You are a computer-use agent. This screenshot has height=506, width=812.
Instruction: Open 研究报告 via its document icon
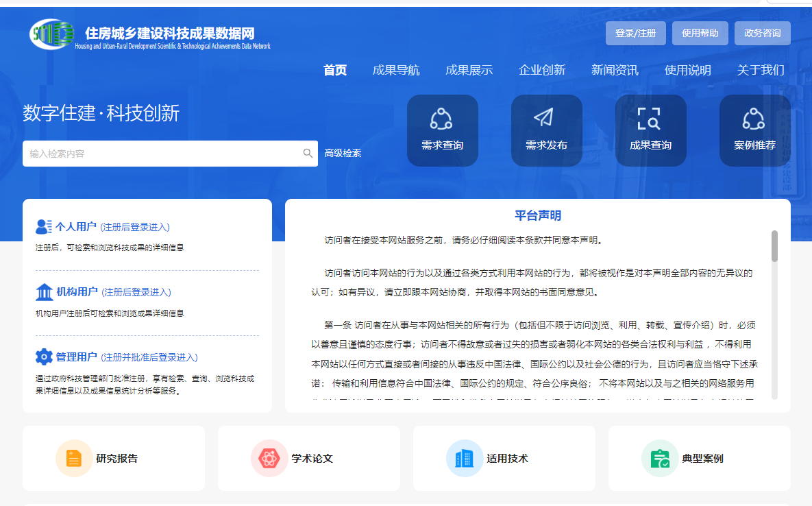click(x=73, y=457)
